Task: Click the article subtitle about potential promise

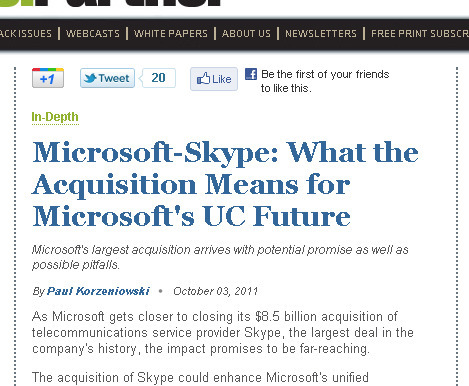Action: [x=220, y=257]
